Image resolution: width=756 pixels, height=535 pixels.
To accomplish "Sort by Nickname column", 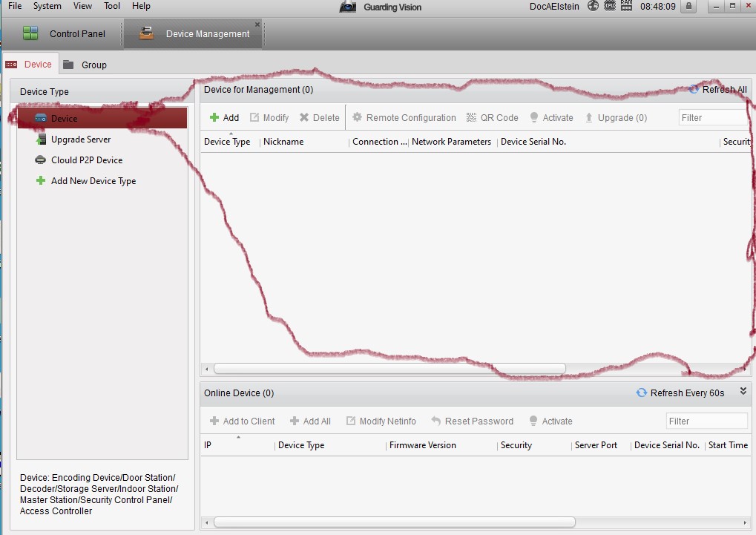I will [x=283, y=142].
